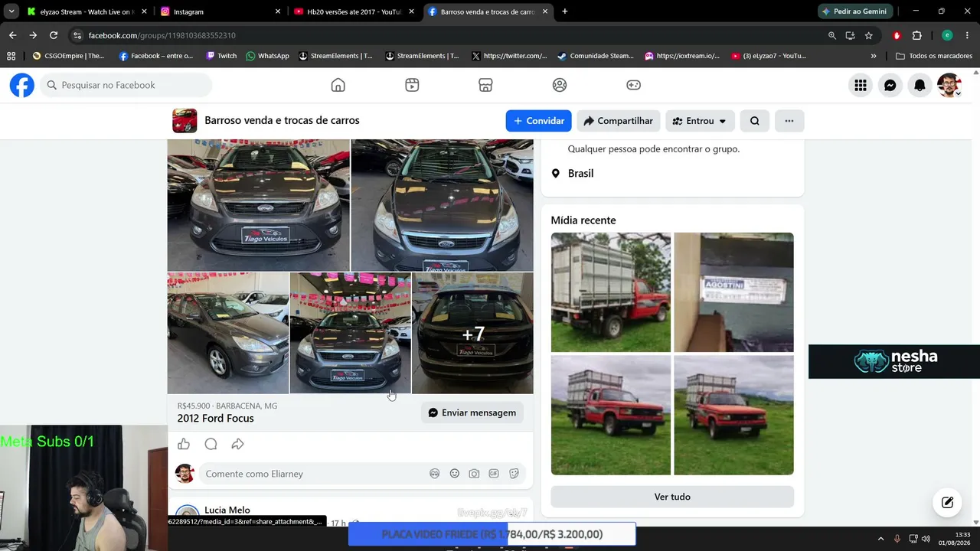Open the Chrome extensions puzzle icon

[916, 35]
